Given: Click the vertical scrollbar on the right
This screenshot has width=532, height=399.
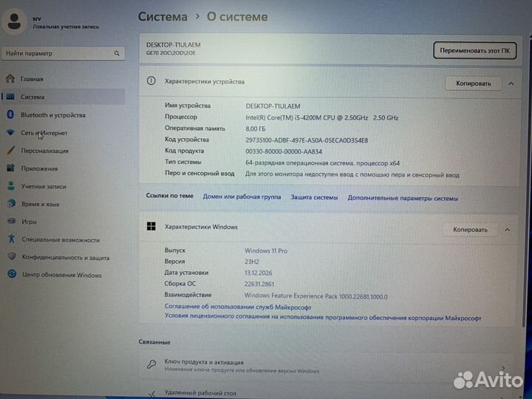Looking at the screenshot, I should 524,183.
